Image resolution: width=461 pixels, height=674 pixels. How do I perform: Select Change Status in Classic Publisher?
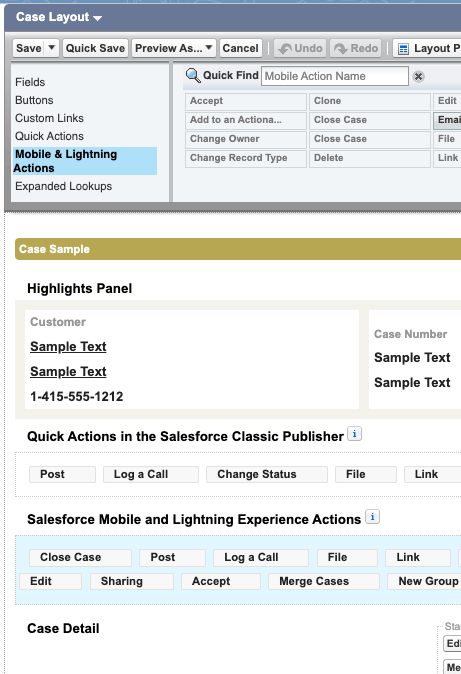267,475
